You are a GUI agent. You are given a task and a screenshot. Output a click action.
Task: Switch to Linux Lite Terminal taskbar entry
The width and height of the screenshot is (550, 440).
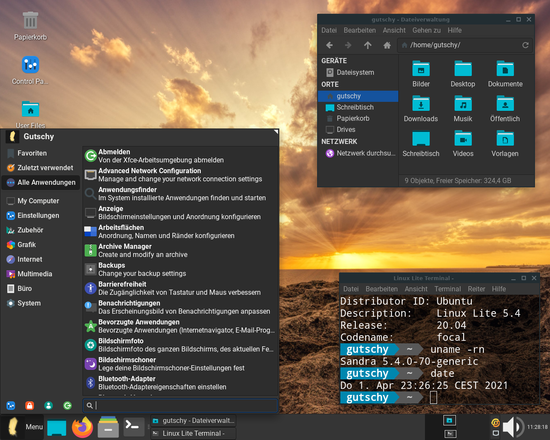(x=193, y=433)
